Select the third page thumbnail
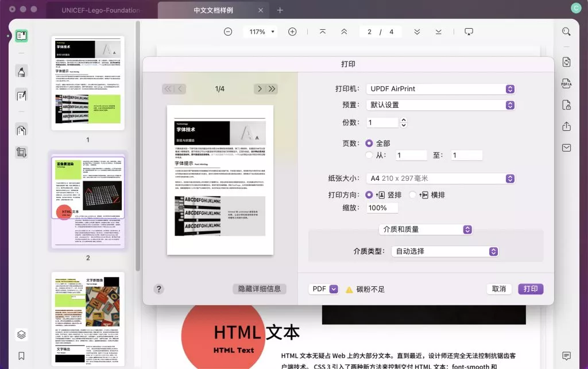 point(88,319)
